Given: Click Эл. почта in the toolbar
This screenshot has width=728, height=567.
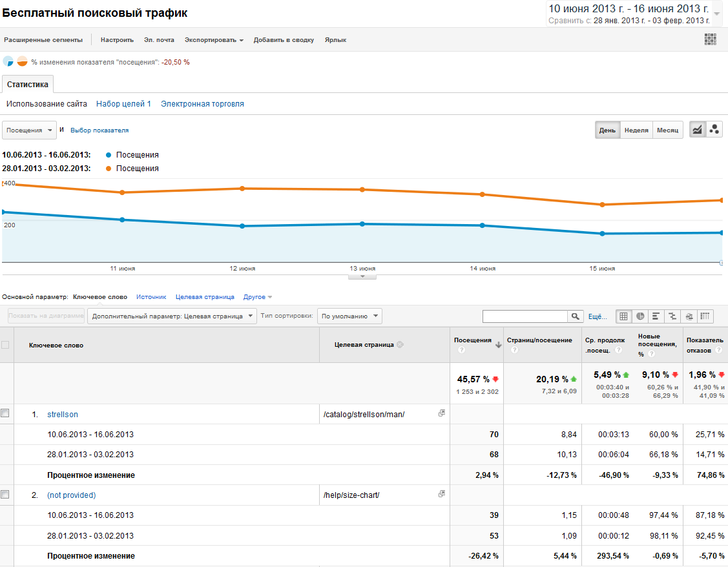Looking at the screenshot, I should tap(159, 40).
